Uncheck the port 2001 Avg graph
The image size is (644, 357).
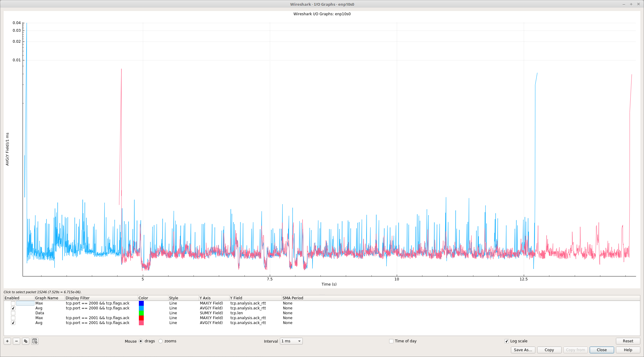13,323
